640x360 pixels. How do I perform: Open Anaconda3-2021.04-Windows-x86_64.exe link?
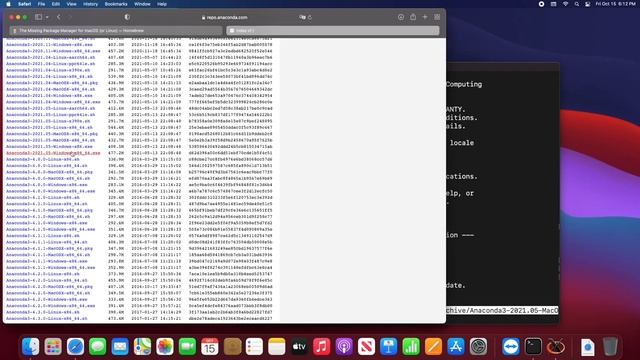pyautogui.click(x=53, y=102)
